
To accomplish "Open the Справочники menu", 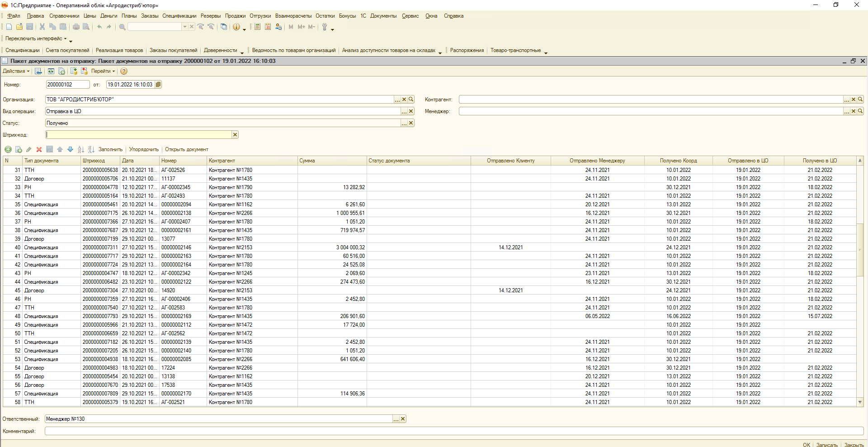I will click(x=64, y=16).
